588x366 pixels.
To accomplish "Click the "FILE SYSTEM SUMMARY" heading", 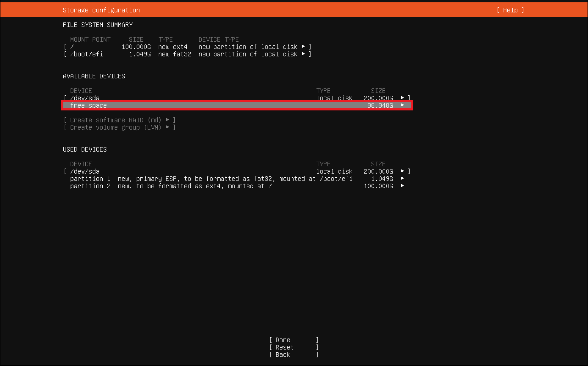I will coord(98,25).
